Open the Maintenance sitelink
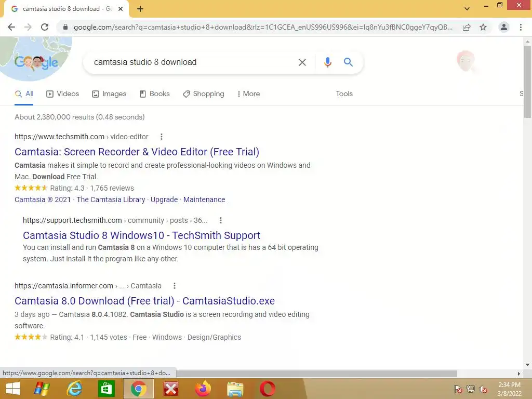This screenshot has width=532, height=399. click(x=204, y=199)
